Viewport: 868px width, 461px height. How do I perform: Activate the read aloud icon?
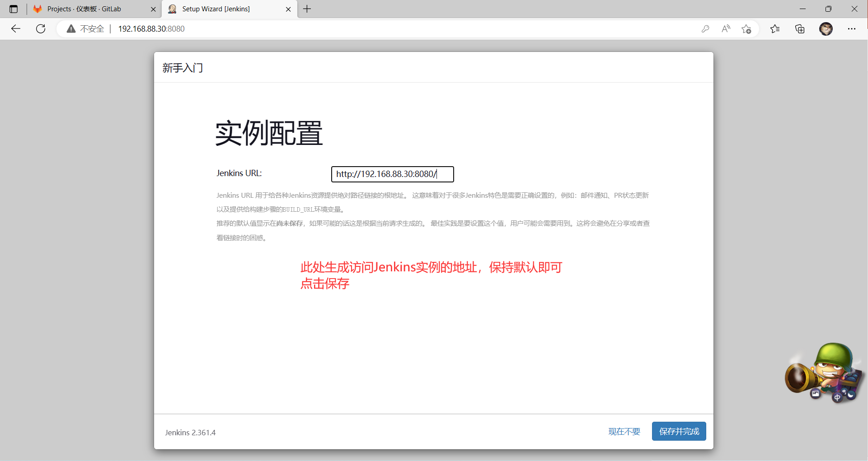(x=726, y=29)
